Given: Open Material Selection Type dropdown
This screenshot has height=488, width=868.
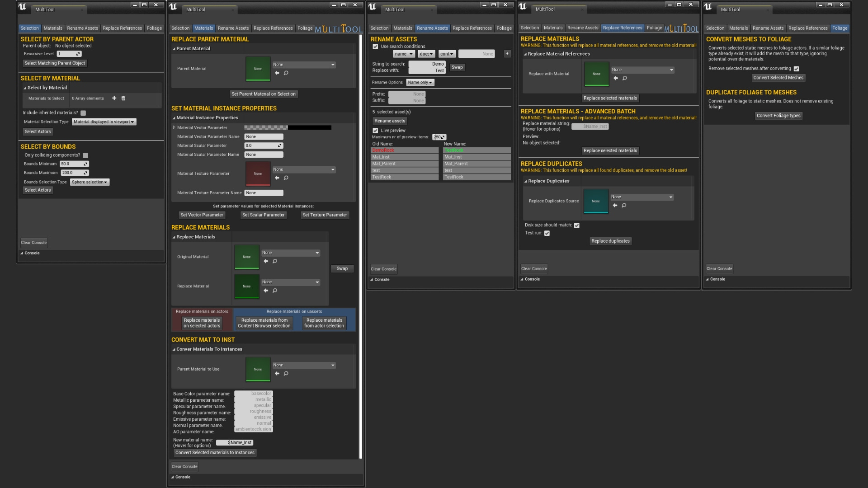Looking at the screenshot, I should [x=104, y=122].
